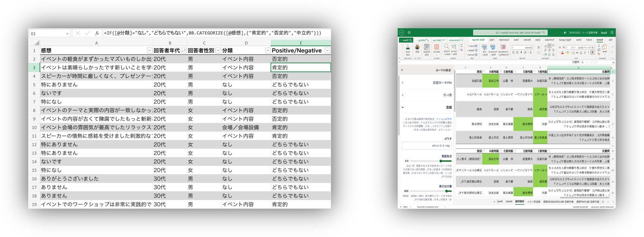This screenshot has width=644, height=237.
Task: Open the 感想 column filter dropdown
Action: point(149,50)
